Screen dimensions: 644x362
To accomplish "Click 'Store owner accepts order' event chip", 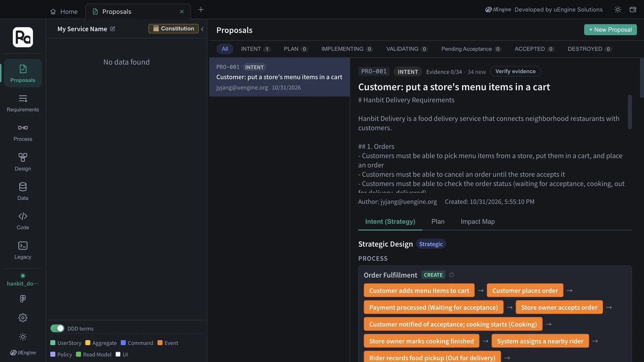I will (559, 307).
